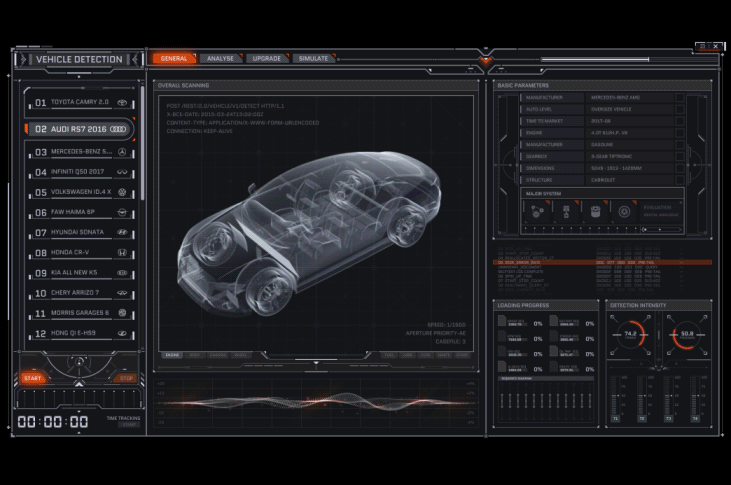This screenshot has width=731, height=485.
Task: Adjust the T4 vertical intensity slider
Action: (x=695, y=395)
